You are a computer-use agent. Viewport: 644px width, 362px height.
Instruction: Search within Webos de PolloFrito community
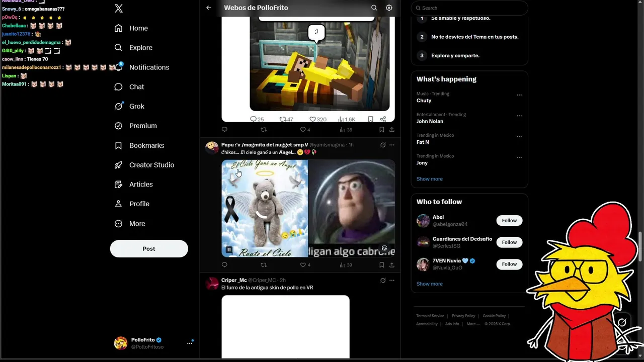[374, 8]
